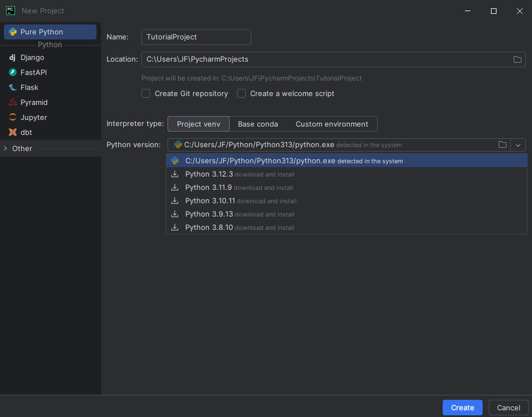Maximize the New Project window

pos(494,11)
